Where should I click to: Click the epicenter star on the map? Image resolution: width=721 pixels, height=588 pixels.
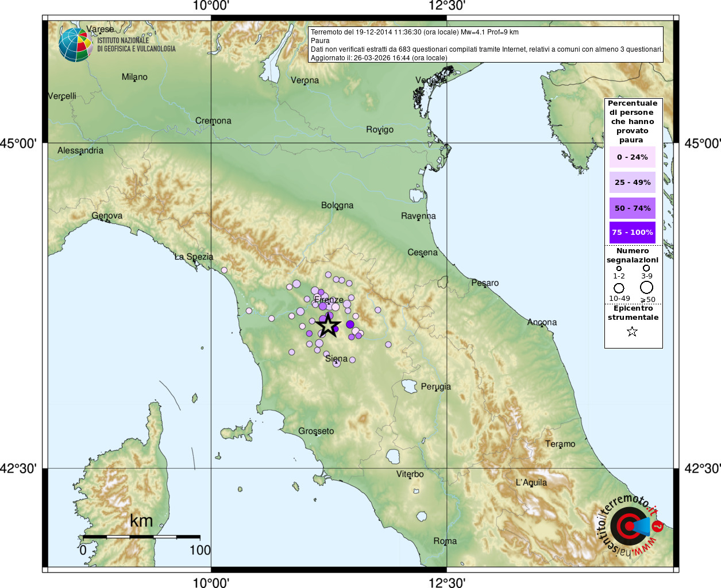(x=328, y=326)
